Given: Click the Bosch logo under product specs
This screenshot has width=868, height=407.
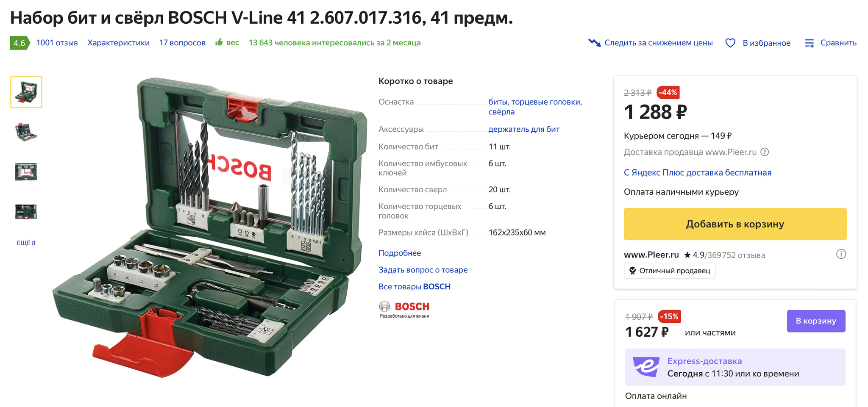Looking at the screenshot, I should (x=404, y=310).
